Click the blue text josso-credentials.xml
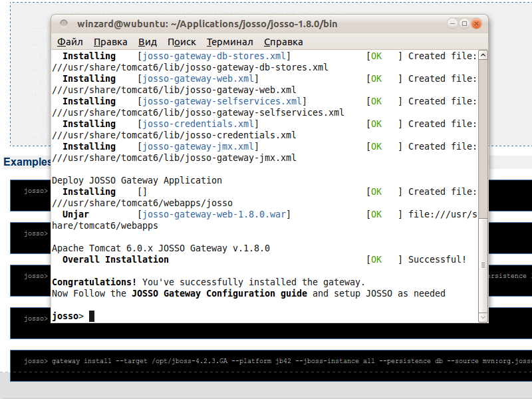532x399 pixels. [198, 124]
